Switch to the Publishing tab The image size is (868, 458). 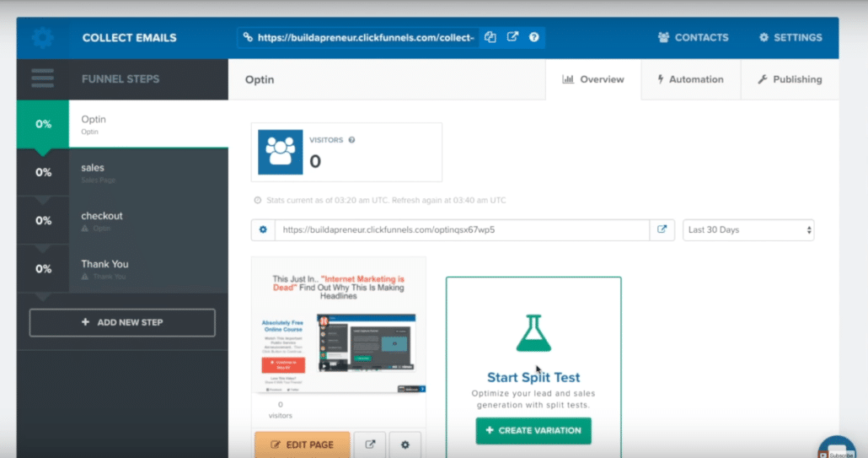(790, 79)
